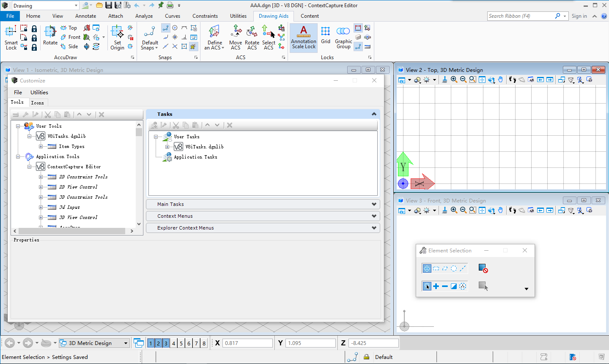
Task: Rotate AccuDraw to Top view
Action: [69, 28]
